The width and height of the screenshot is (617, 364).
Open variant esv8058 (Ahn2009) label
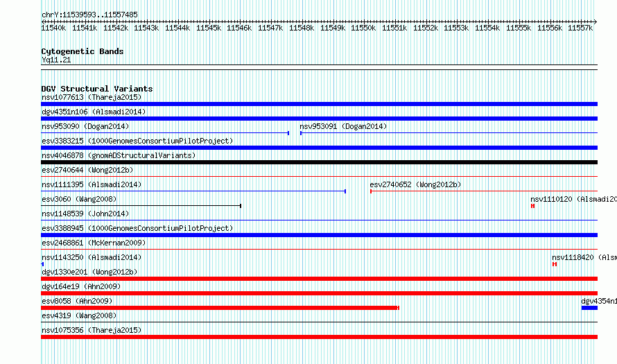coord(77,301)
